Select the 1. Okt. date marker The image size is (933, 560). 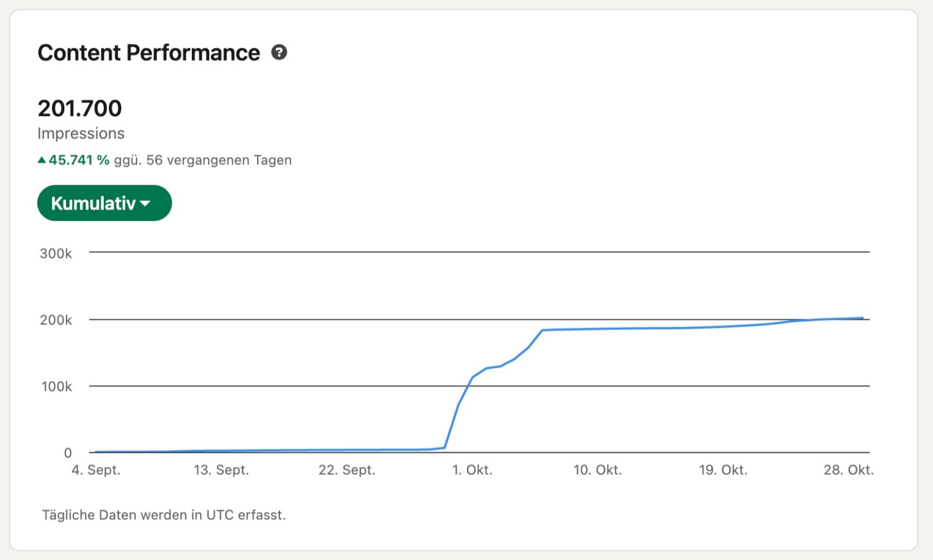click(472, 470)
